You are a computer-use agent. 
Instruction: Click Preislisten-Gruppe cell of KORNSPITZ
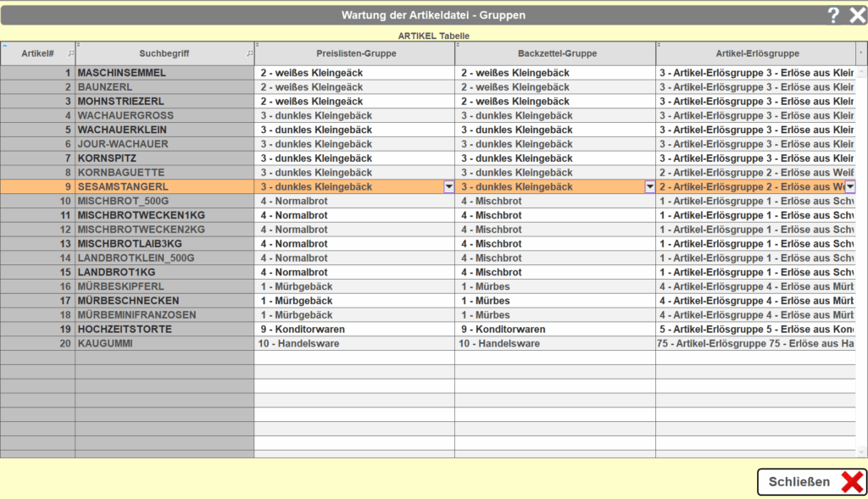(355, 158)
